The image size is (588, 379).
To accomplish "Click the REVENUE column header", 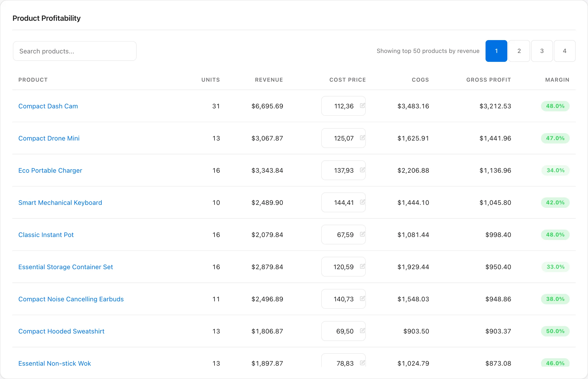I will 269,80.
